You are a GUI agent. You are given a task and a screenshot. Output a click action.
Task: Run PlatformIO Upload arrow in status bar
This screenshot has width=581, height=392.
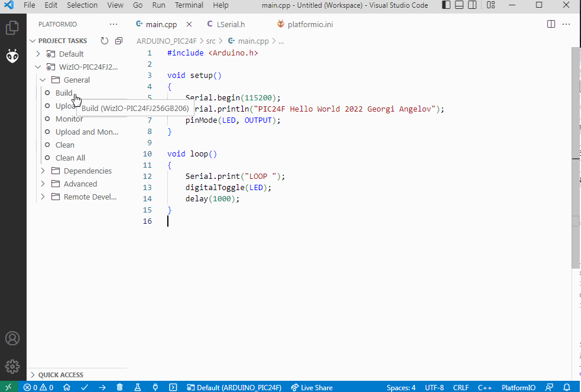102,387
